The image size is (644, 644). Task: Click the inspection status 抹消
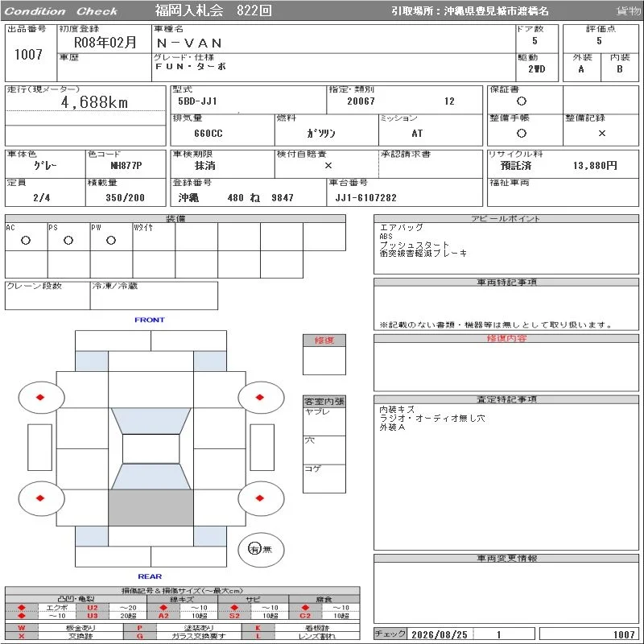pyautogui.click(x=205, y=166)
